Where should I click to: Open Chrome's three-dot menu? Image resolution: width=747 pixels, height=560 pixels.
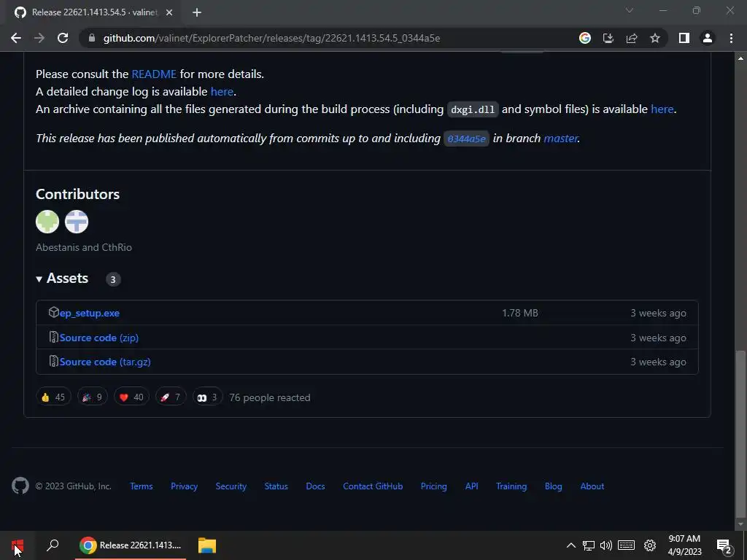pos(731,38)
